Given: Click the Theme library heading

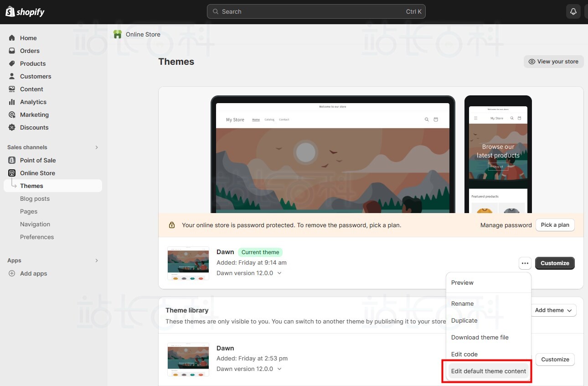Looking at the screenshot, I should 187,310.
